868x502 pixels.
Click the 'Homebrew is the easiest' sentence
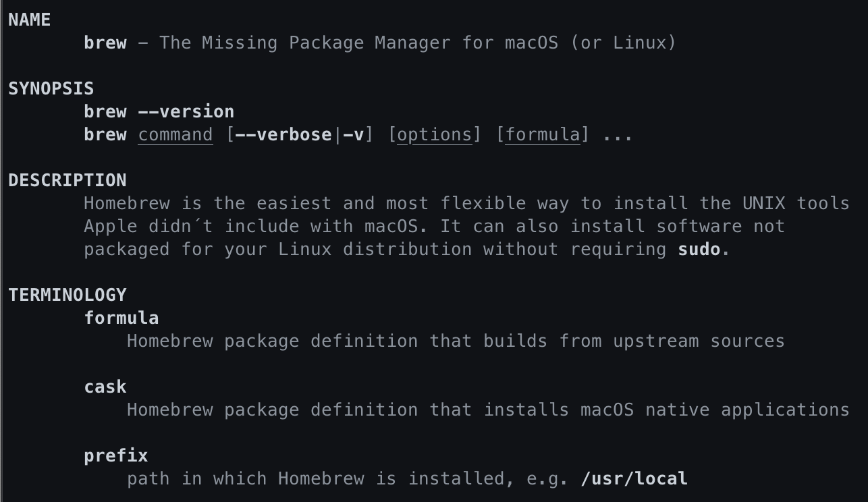207,204
